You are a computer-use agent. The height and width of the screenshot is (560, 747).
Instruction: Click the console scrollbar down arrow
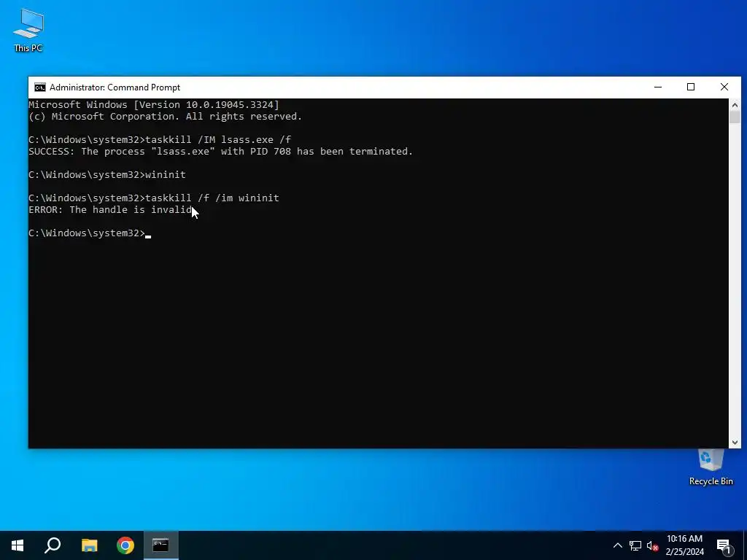[x=735, y=443]
